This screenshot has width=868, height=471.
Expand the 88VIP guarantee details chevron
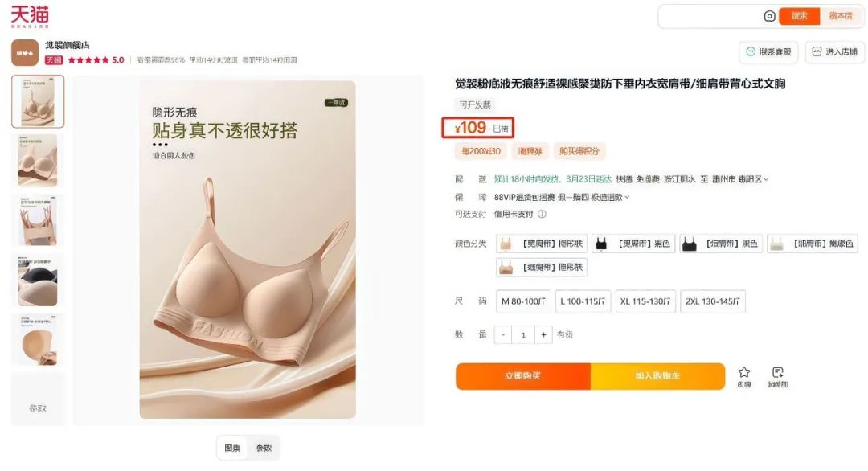(627, 197)
